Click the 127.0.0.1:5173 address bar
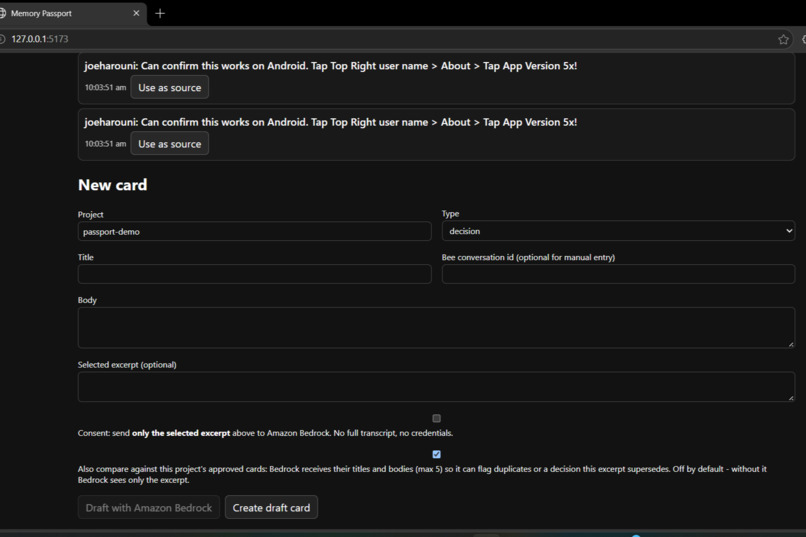 (391, 39)
